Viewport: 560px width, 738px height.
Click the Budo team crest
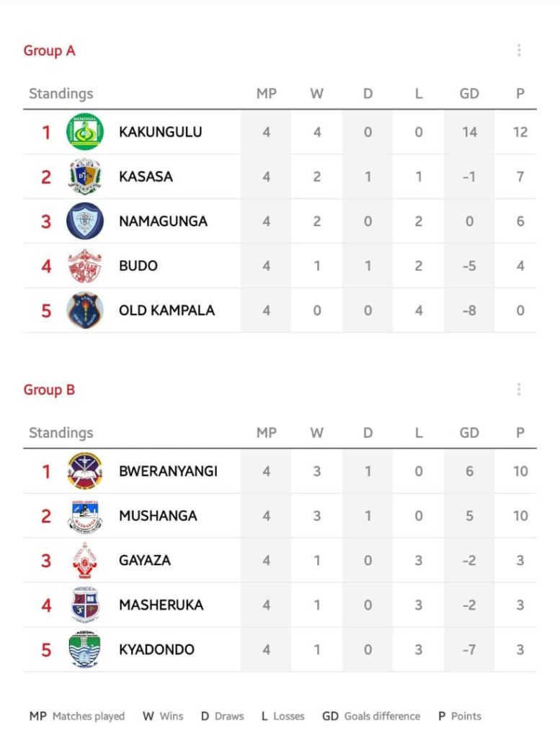click(85, 266)
